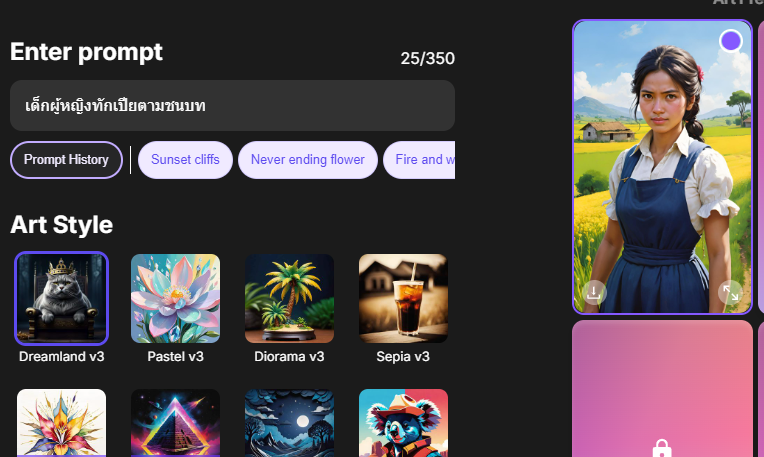The width and height of the screenshot is (764, 457).
Task: Choose the colorful flower burst style thumbnail
Action: coord(61,423)
